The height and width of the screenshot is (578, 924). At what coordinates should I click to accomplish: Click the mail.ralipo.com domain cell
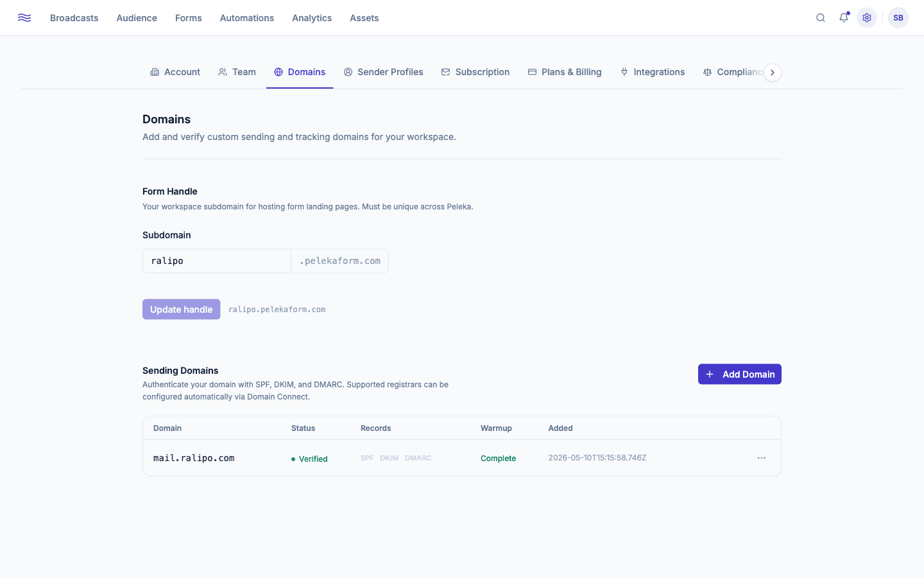tap(194, 458)
